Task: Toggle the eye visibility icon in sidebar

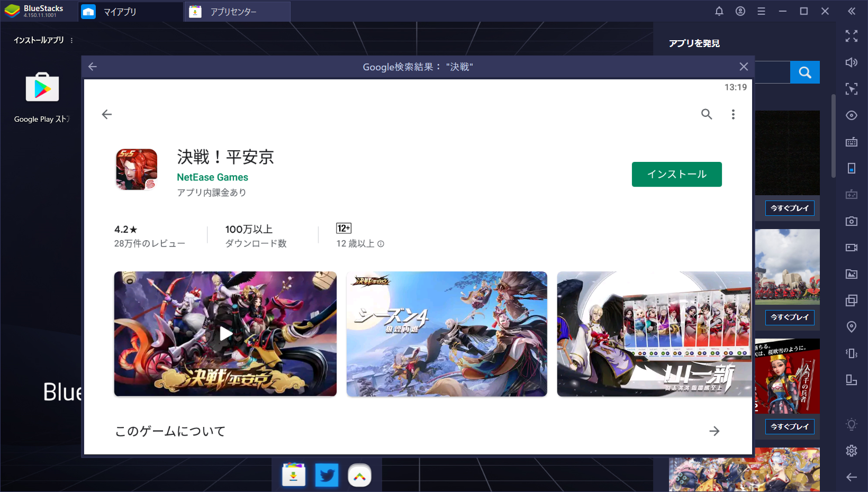Action: pyautogui.click(x=852, y=115)
